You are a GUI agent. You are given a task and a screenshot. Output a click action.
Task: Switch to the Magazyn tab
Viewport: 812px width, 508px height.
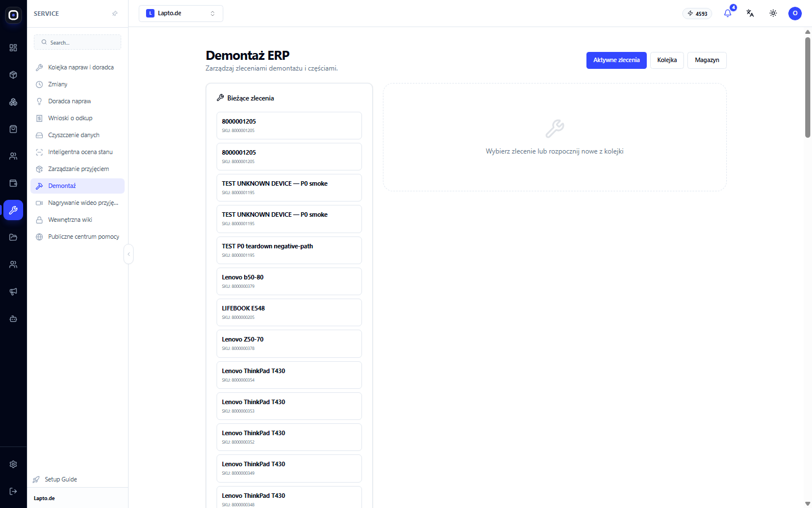pos(707,60)
